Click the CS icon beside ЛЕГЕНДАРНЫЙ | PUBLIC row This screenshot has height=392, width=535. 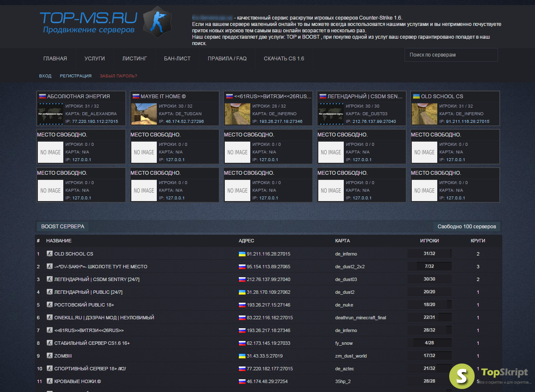tap(49, 292)
